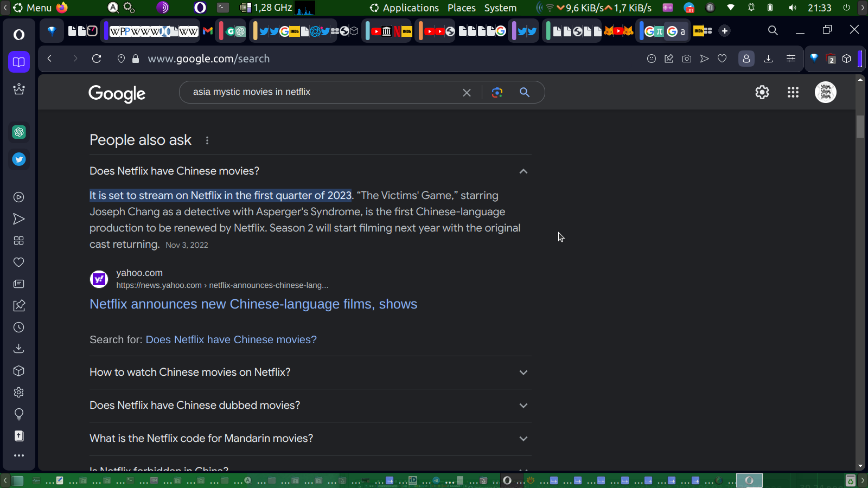
Task: Open Personal News in the sidebar
Action: click(19, 284)
